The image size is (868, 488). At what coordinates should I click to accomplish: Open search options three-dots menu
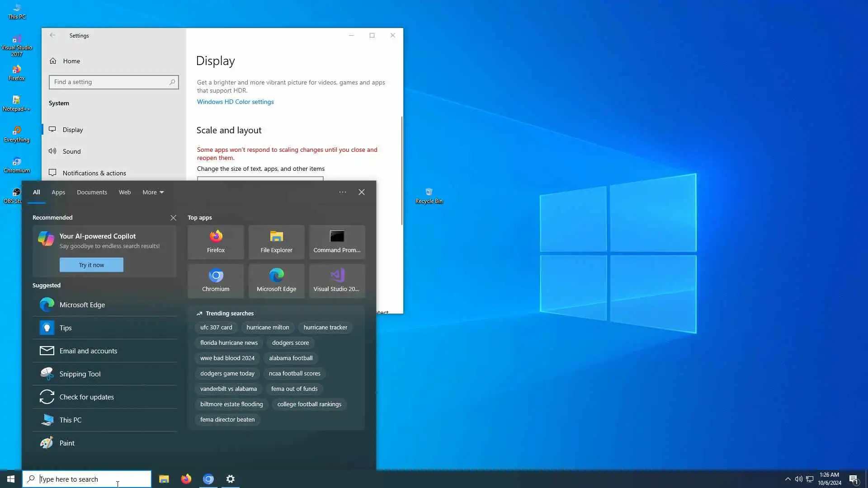click(x=343, y=192)
